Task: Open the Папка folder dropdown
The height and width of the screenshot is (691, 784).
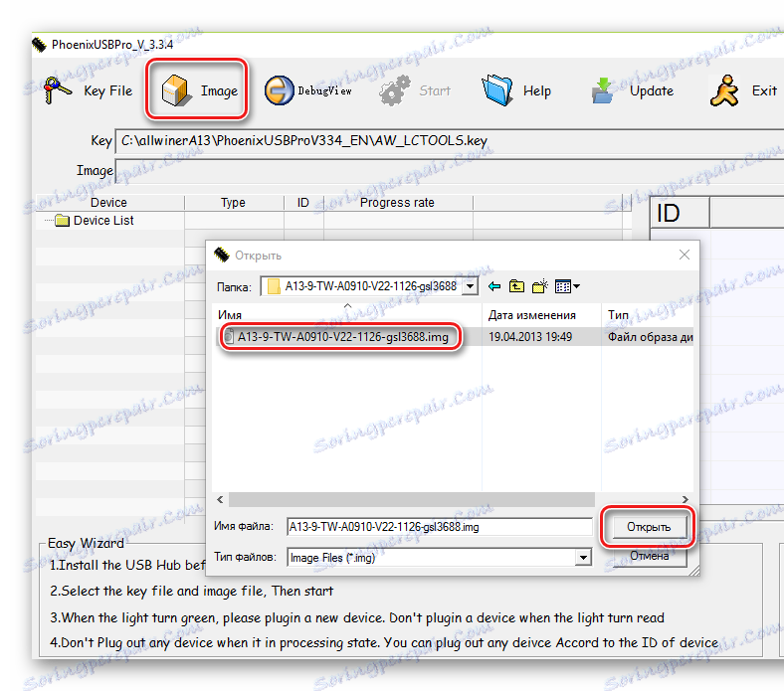Action: pyautogui.click(x=470, y=286)
